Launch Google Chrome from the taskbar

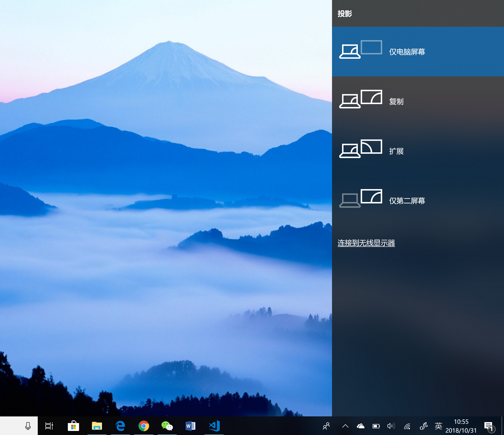tap(144, 426)
